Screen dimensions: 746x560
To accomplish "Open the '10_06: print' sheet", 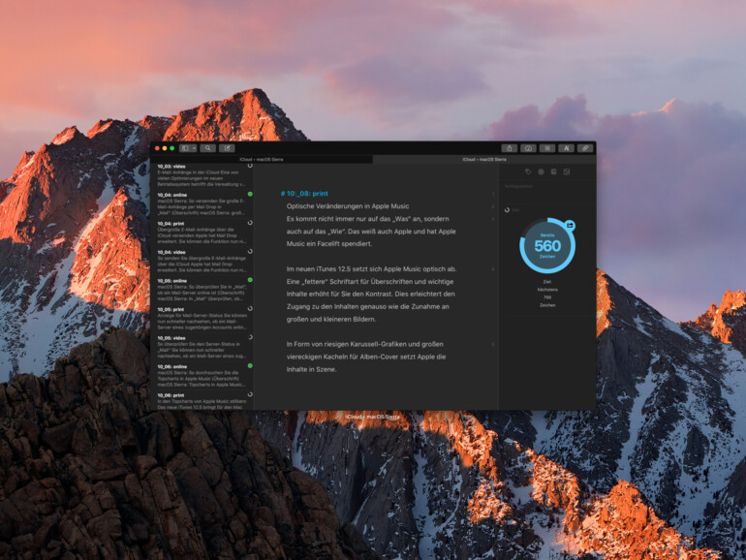I will point(202,400).
